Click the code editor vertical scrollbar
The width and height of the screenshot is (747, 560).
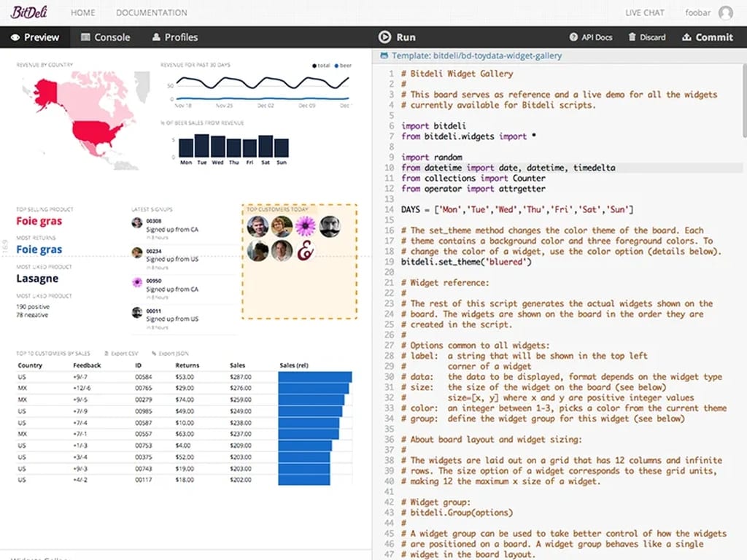point(744,101)
